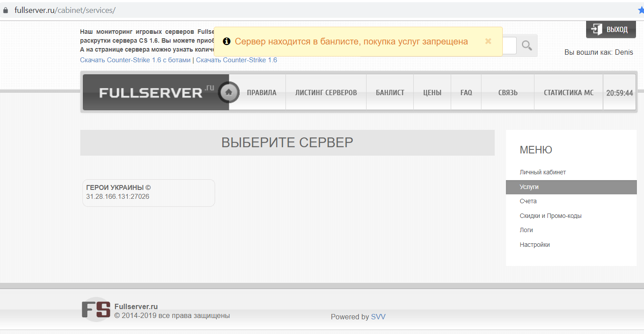
Task: Open the СВЯЗЬ contact page
Action: point(508,93)
